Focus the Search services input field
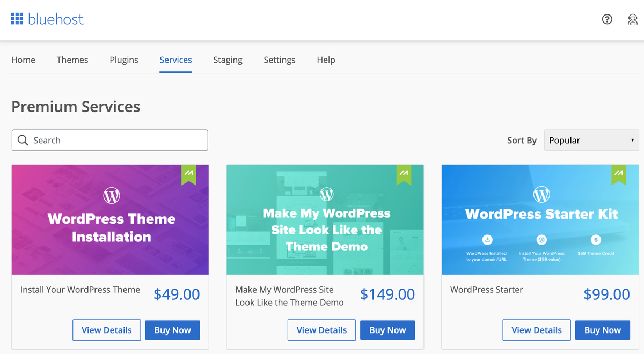The height and width of the screenshot is (354, 644). pyautogui.click(x=109, y=140)
